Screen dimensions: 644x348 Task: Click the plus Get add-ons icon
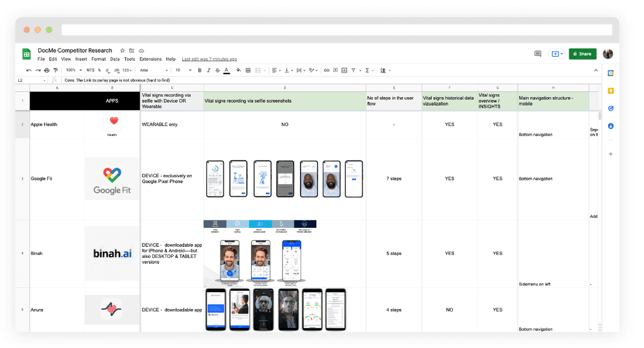coord(611,154)
